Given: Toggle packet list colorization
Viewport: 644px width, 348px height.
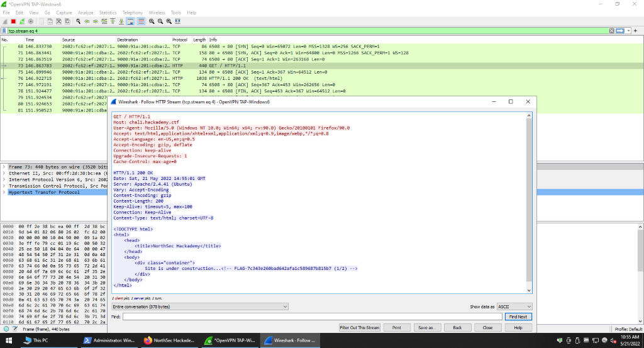Looking at the screenshot, I should click(x=141, y=21).
